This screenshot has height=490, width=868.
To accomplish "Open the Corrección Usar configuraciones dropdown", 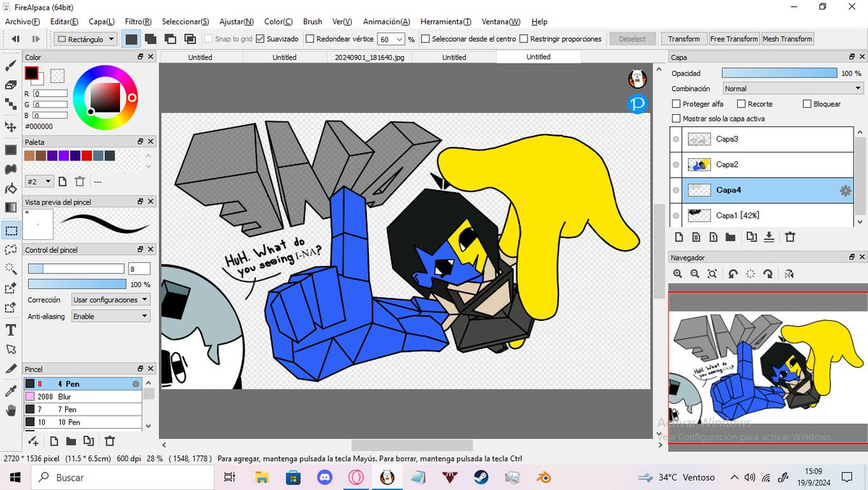I will pos(111,299).
